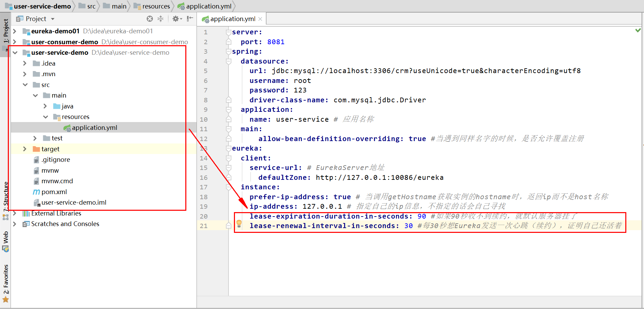The image size is (644, 309).
Task: Expand the user-consumer-demo node
Action: coord(15,42)
